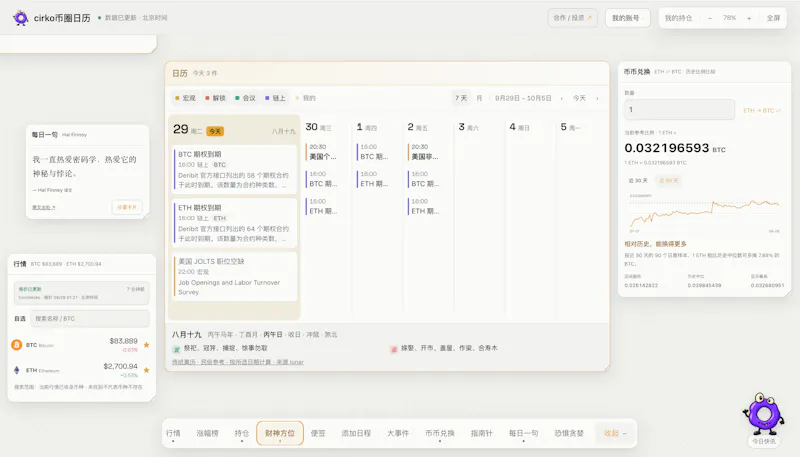Toggle the BTC favorite star

(x=146, y=345)
